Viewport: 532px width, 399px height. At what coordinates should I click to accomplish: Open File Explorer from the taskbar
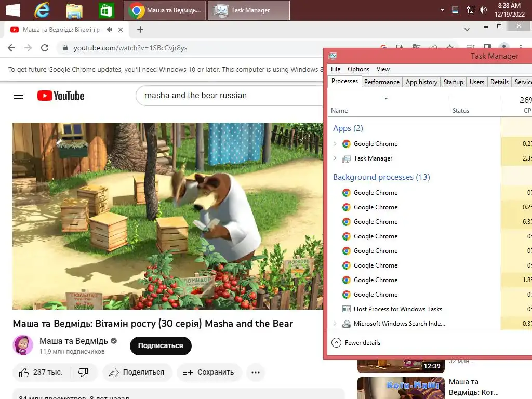[74, 10]
